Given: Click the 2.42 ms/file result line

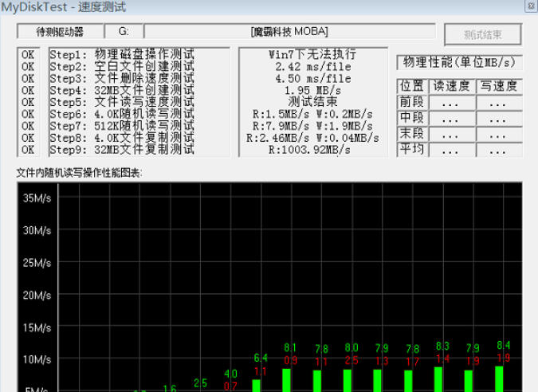Looking at the screenshot, I should (x=312, y=67).
